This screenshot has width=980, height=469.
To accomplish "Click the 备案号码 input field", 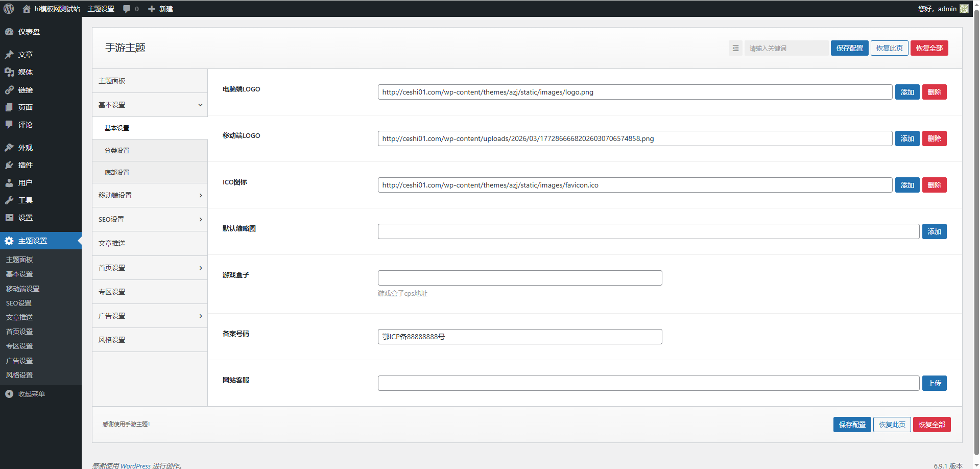I will (x=519, y=337).
